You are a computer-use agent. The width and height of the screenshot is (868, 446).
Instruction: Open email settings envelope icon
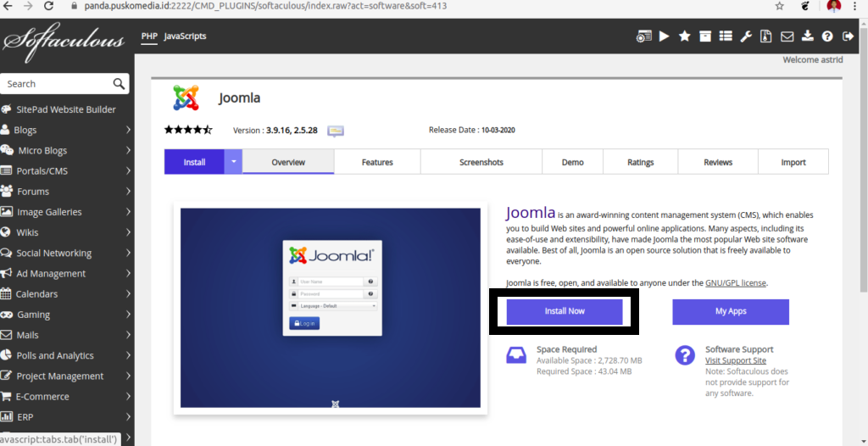coord(787,36)
